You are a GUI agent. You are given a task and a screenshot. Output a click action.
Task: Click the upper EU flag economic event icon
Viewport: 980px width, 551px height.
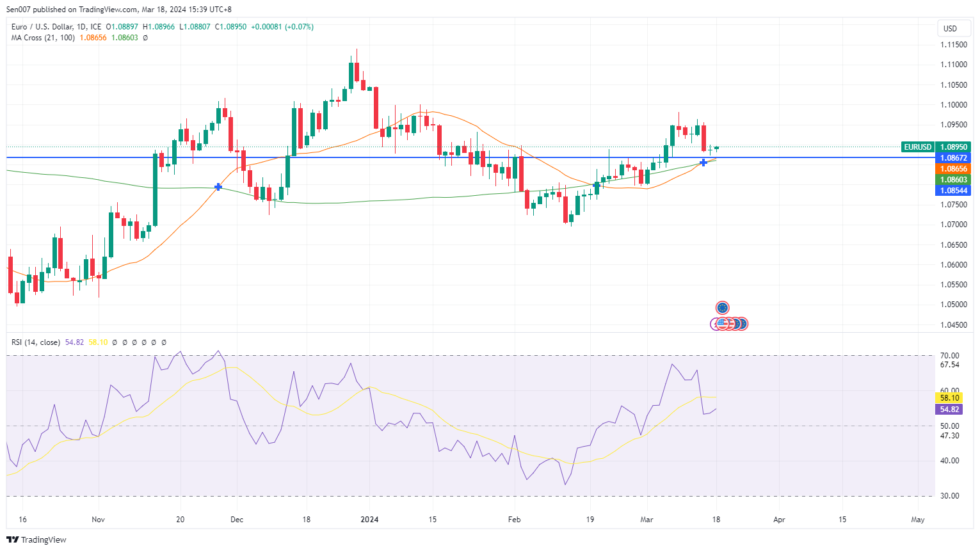tap(722, 308)
